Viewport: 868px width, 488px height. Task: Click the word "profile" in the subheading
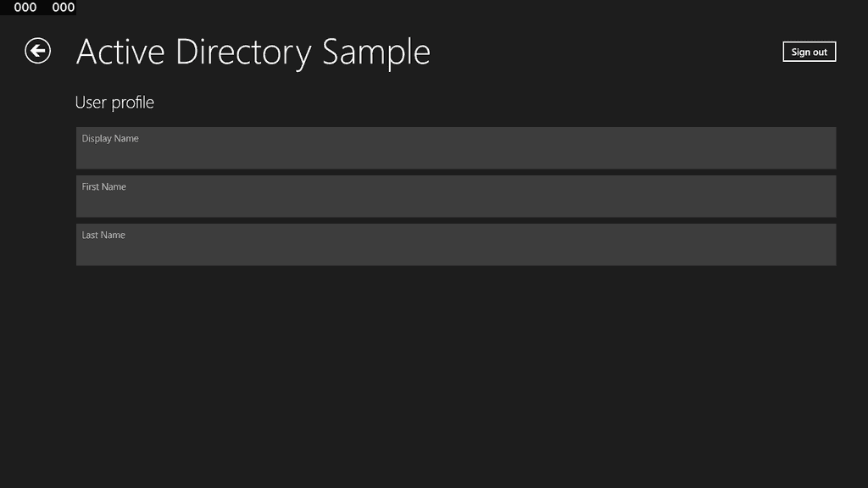pyautogui.click(x=133, y=103)
